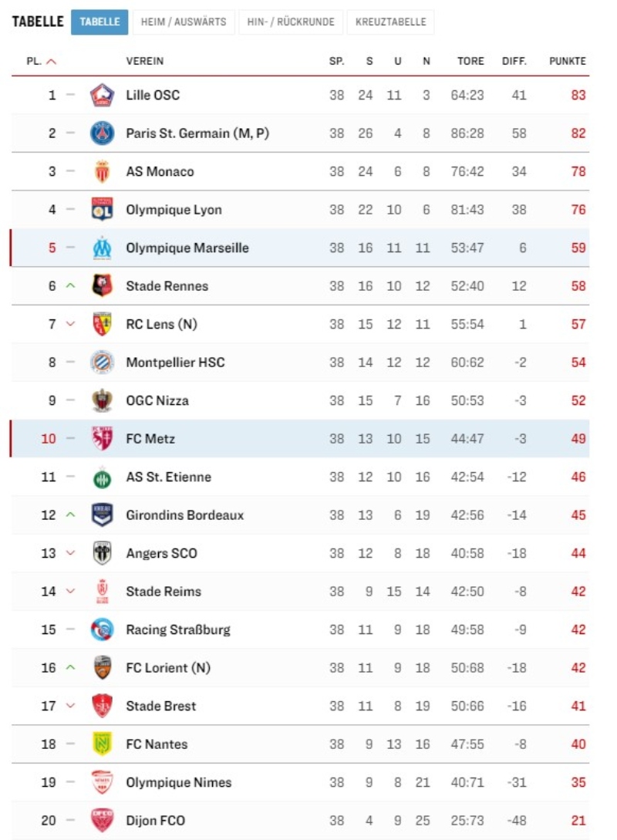Image resolution: width=617 pixels, height=840 pixels.
Task: Sort standings by TORE column header
Action: point(470,61)
